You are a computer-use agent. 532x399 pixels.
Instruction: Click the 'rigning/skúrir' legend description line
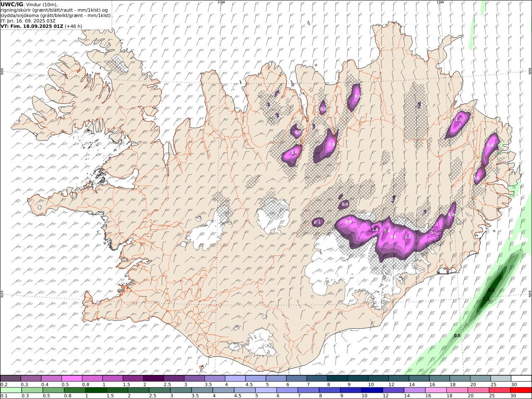pyautogui.click(x=54, y=10)
